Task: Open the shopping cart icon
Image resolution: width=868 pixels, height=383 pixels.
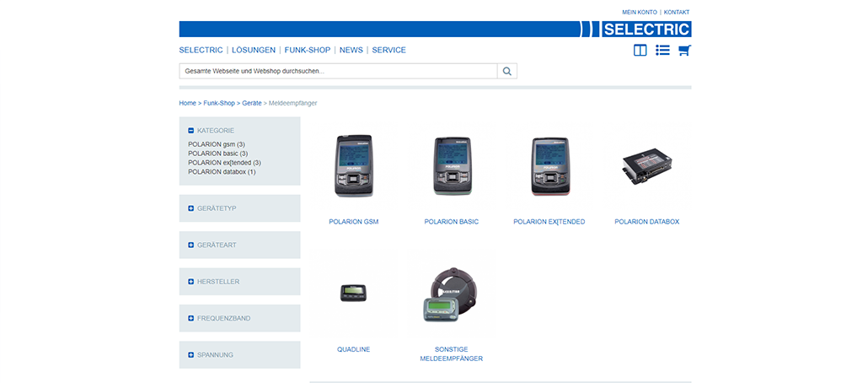Action: 684,51
